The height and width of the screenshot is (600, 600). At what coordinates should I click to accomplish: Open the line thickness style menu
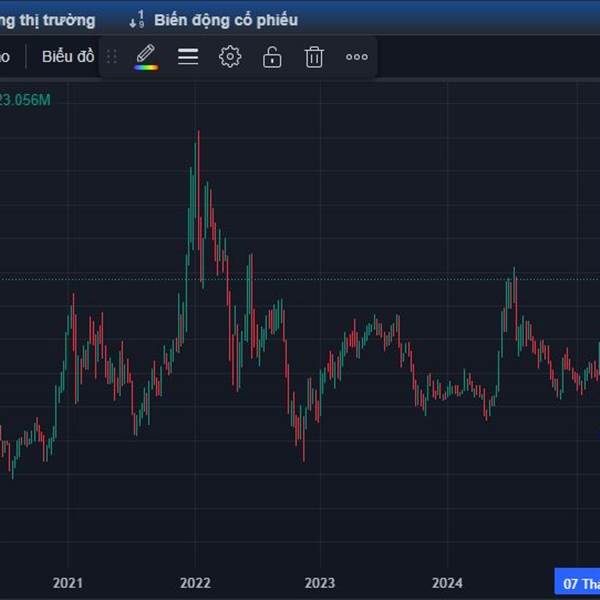pyautogui.click(x=188, y=57)
